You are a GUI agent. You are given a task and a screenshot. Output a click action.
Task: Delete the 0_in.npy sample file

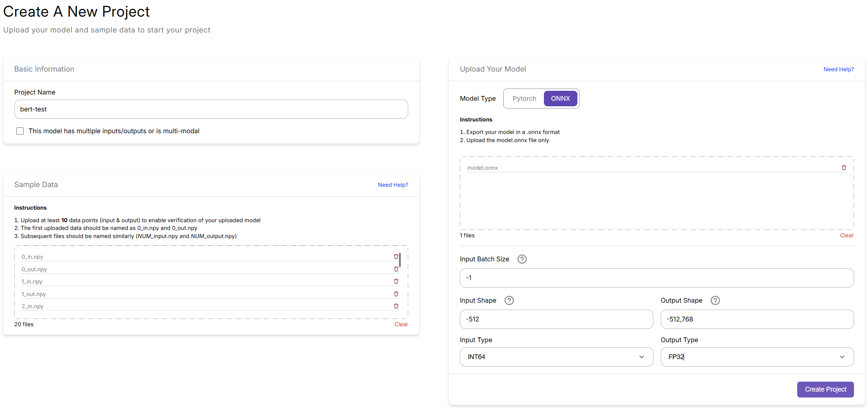point(396,257)
